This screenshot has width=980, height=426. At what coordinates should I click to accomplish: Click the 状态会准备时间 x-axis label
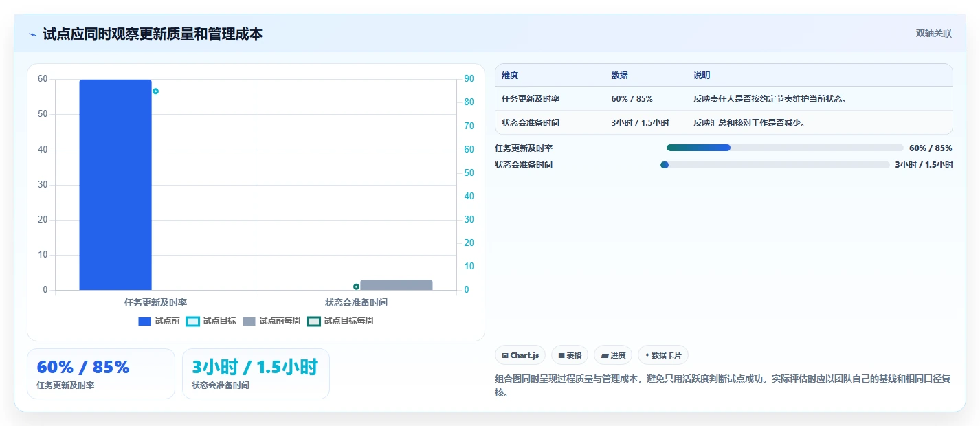356,302
